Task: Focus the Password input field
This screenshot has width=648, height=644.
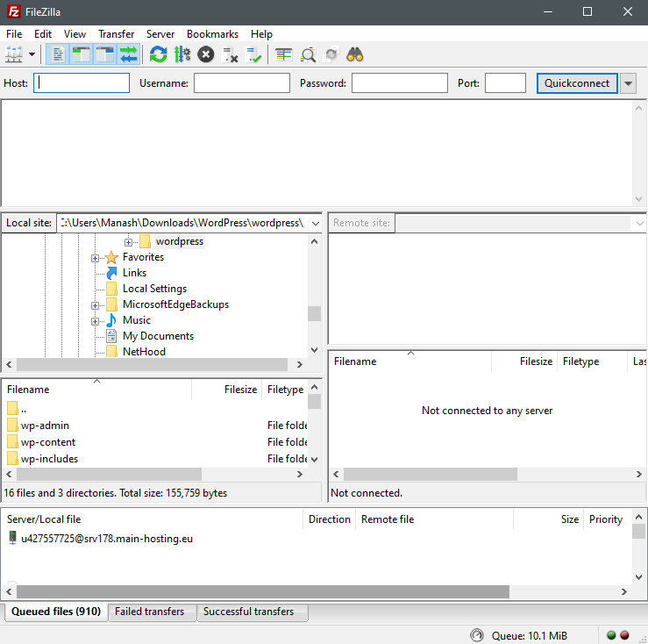Action: (400, 83)
